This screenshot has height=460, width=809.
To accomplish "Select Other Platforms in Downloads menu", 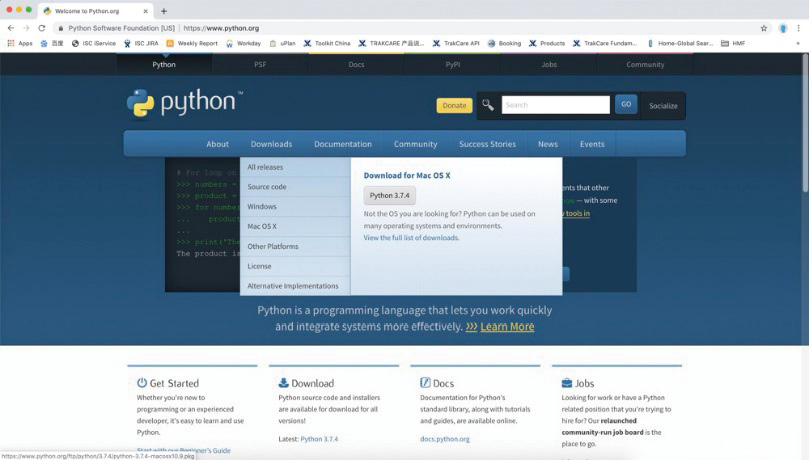I will tap(295, 247).
